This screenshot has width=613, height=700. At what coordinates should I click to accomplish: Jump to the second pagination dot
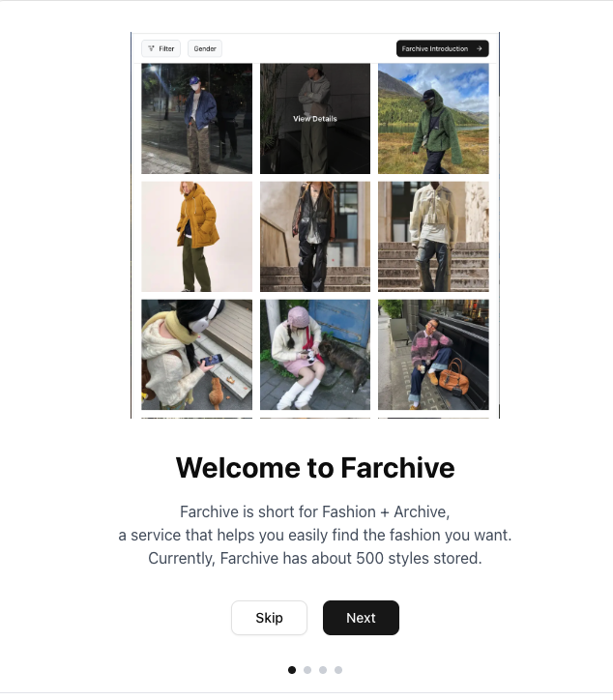[x=307, y=670]
